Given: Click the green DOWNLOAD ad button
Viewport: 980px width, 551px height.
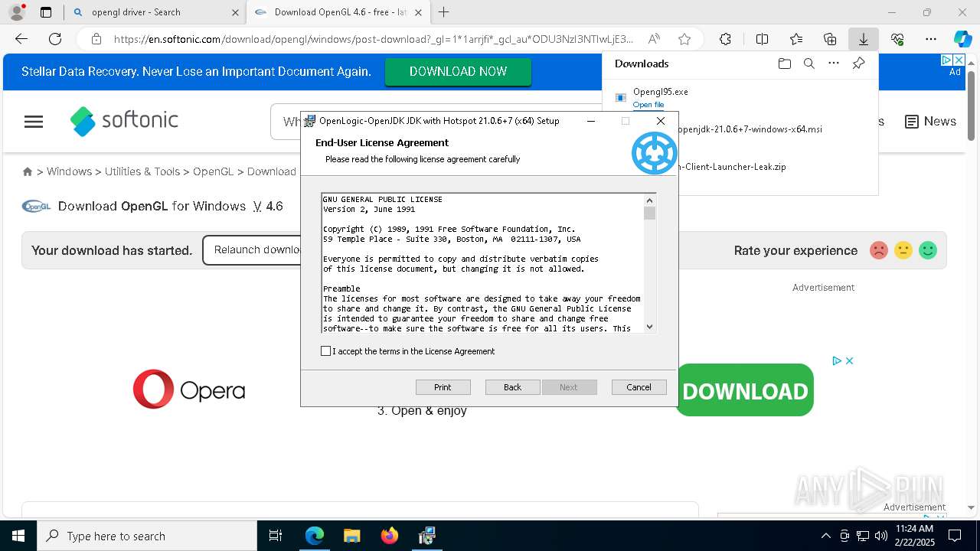Looking at the screenshot, I should (x=744, y=390).
